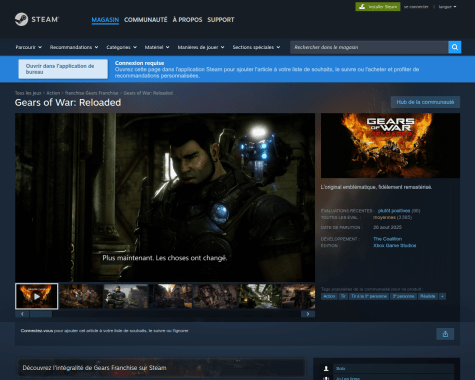Expand the Sections spéciales menu
The height and width of the screenshot is (380, 475).
(256, 47)
